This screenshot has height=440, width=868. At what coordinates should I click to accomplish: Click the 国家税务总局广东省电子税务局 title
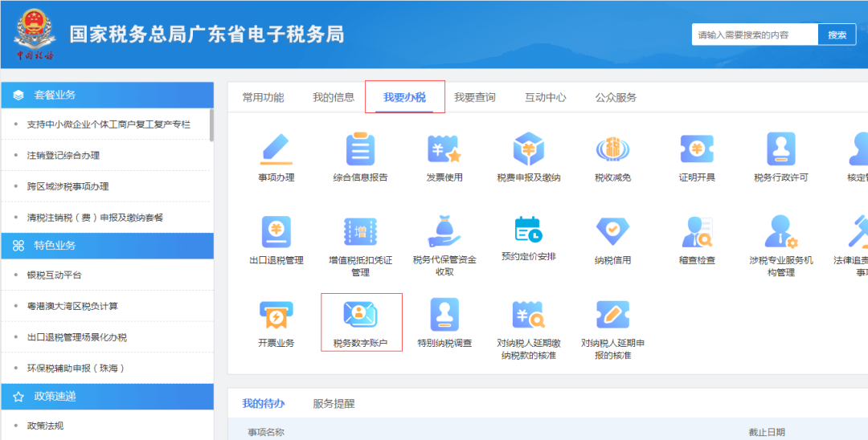(207, 35)
